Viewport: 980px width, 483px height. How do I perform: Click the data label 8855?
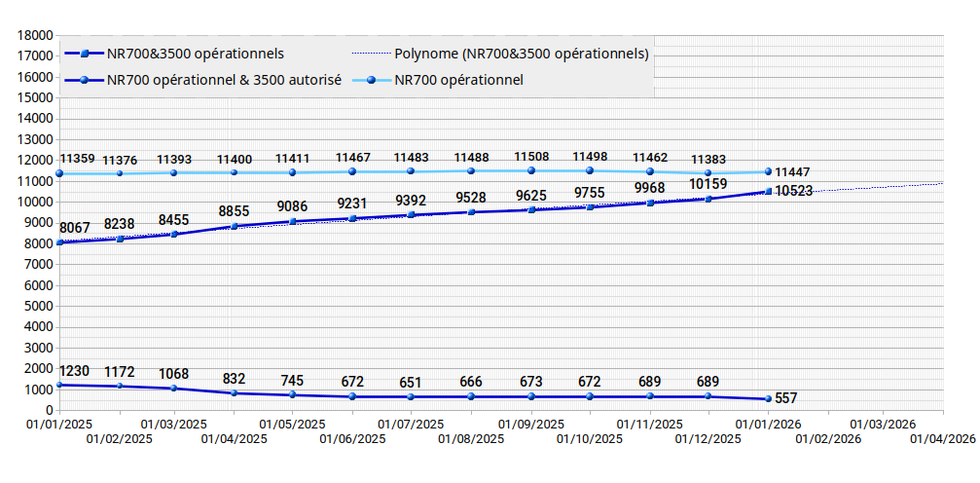pos(234,211)
